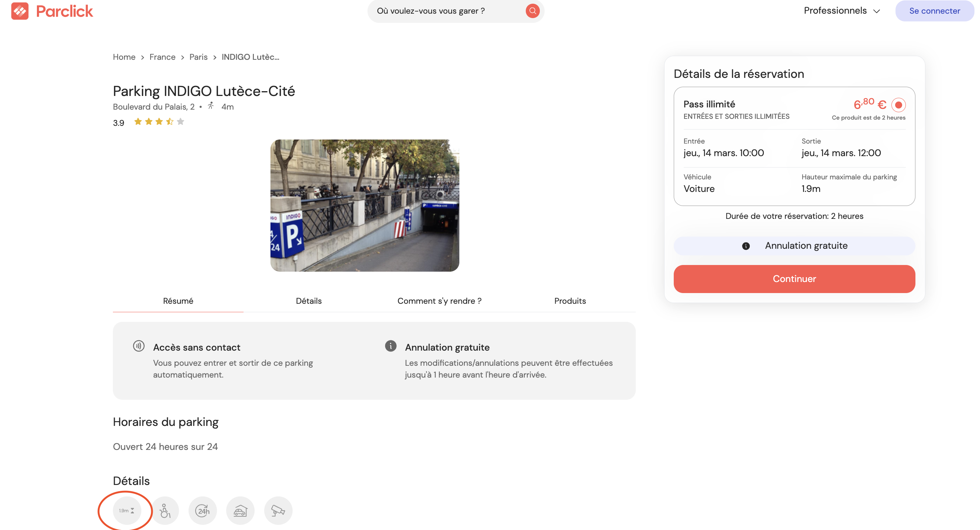
Task: Click the 24h open icon
Action: tap(203, 510)
